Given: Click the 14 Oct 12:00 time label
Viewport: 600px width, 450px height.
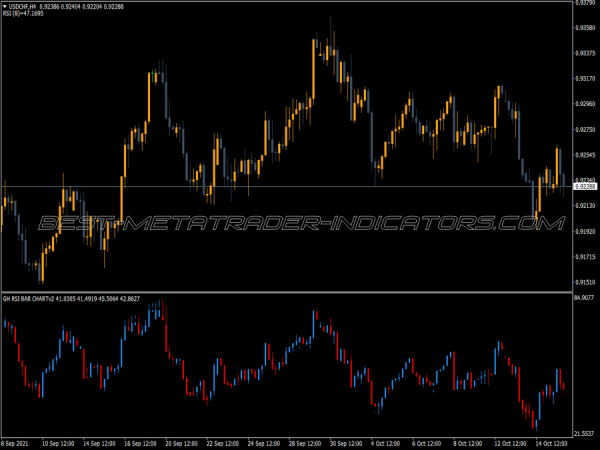Looking at the screenshot, I should point(551,443).
